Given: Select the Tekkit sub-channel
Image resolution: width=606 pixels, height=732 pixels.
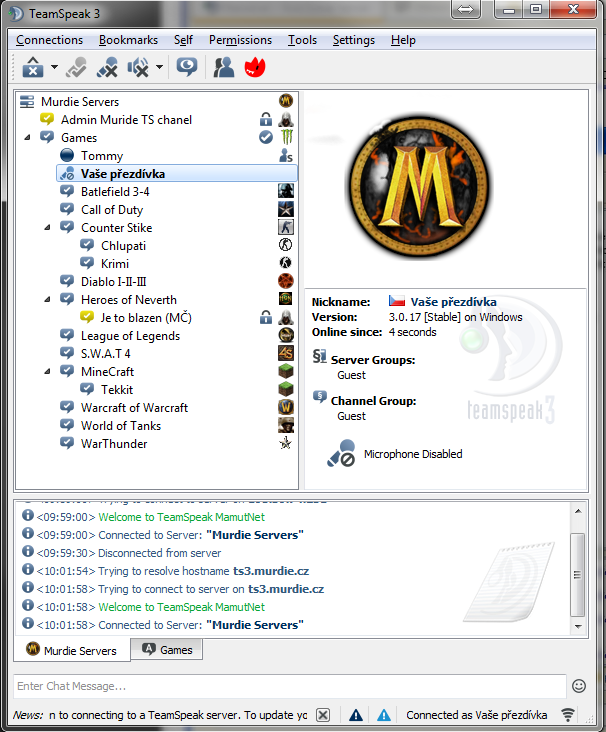Looking at the screenshot, I should click(x=117, y=390).
